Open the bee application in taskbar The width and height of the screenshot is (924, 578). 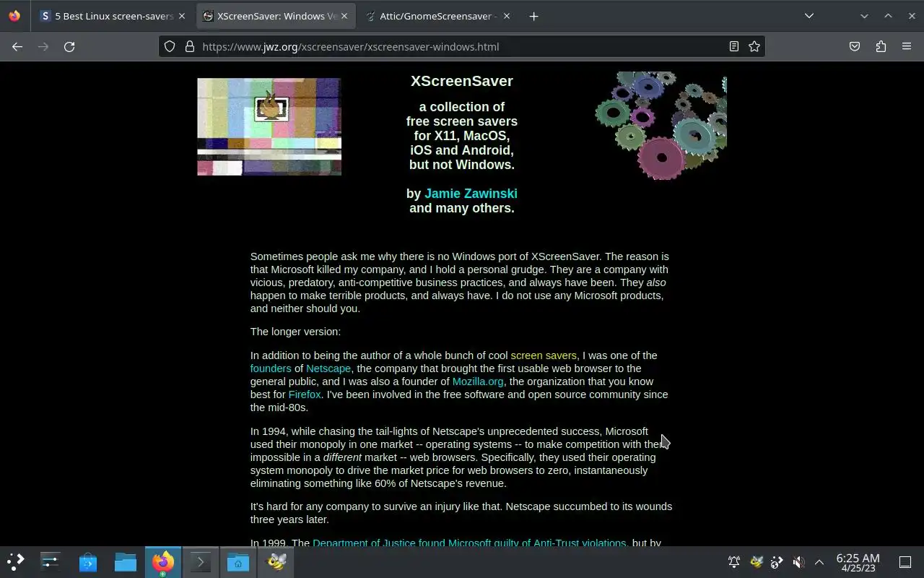click(276, 561)
